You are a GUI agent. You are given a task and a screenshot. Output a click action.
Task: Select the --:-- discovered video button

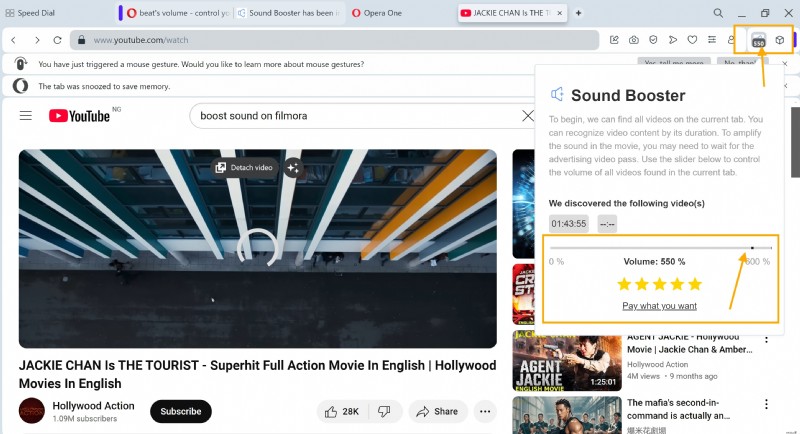(x=607, y=224)
